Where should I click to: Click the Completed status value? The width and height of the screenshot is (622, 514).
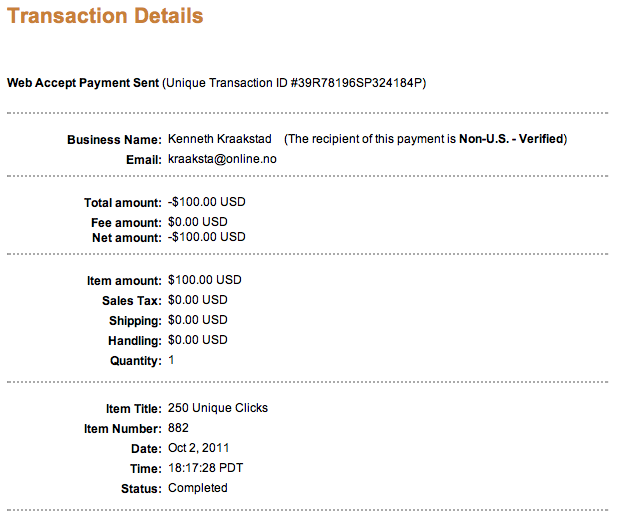198,488
